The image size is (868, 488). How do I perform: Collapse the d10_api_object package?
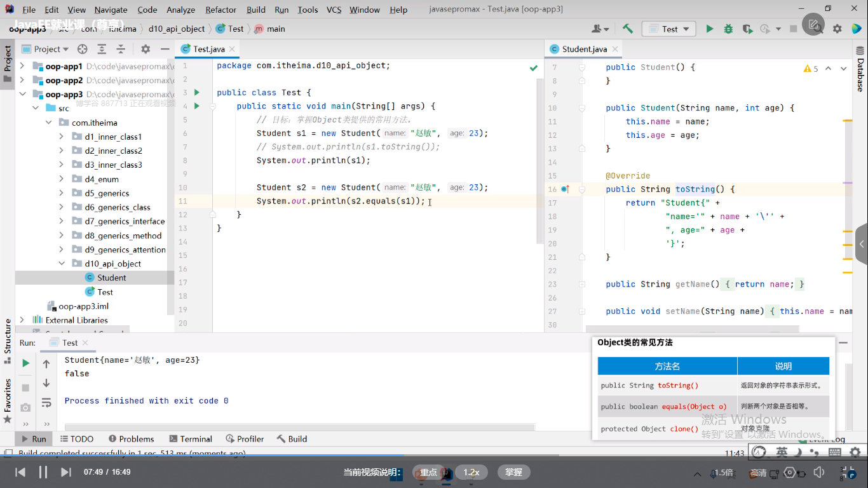click(61, 264)
